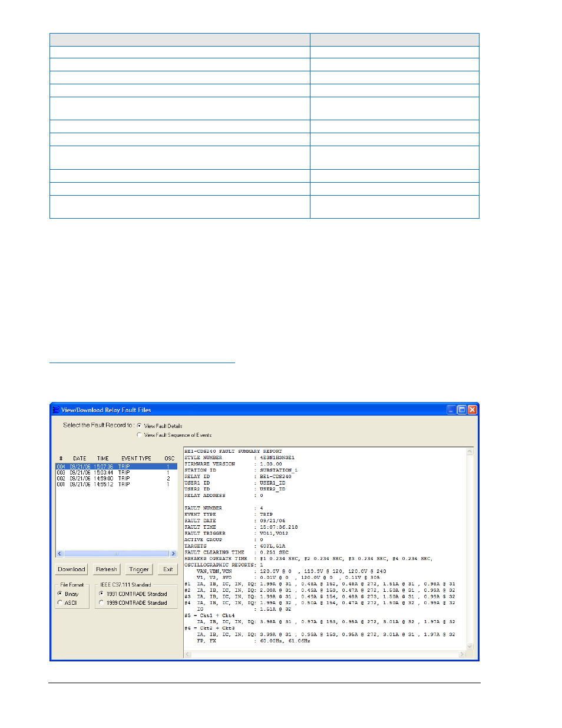Click the fault list left scroll arrow
562x728 pixels.
[59, 554]
